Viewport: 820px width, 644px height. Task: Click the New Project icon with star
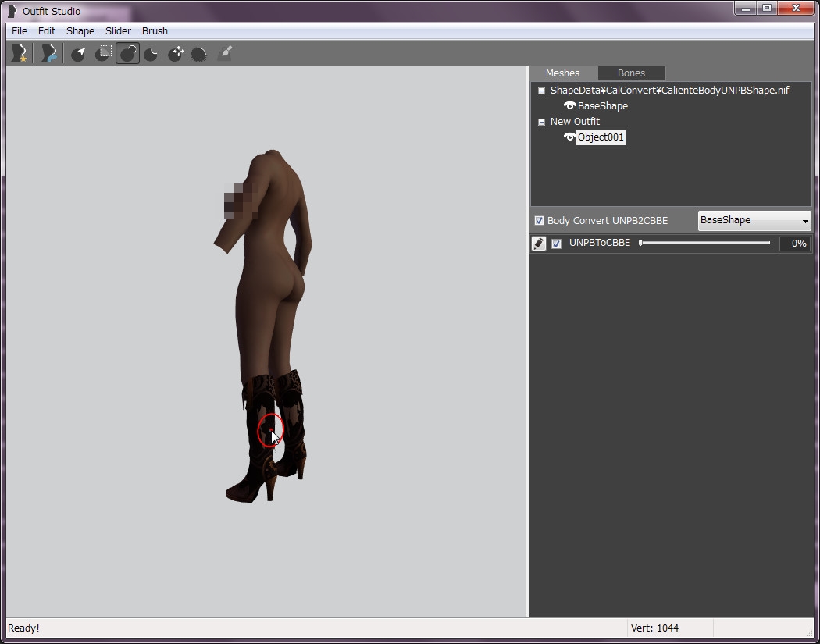[18, 53]
